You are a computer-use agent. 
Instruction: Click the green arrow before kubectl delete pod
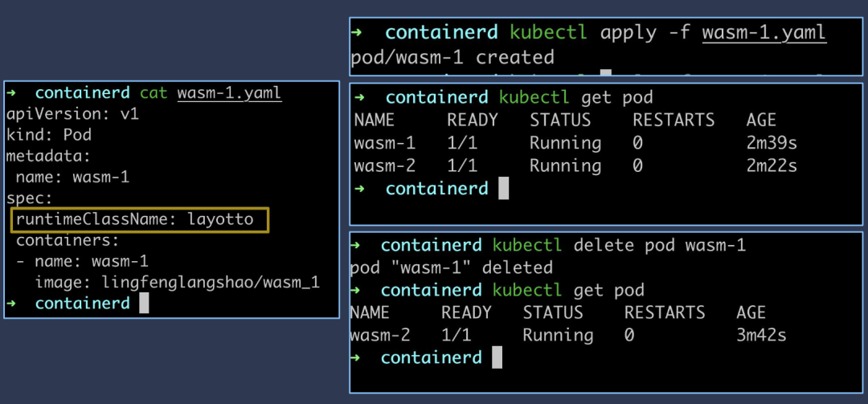click(x=357, y=245)
